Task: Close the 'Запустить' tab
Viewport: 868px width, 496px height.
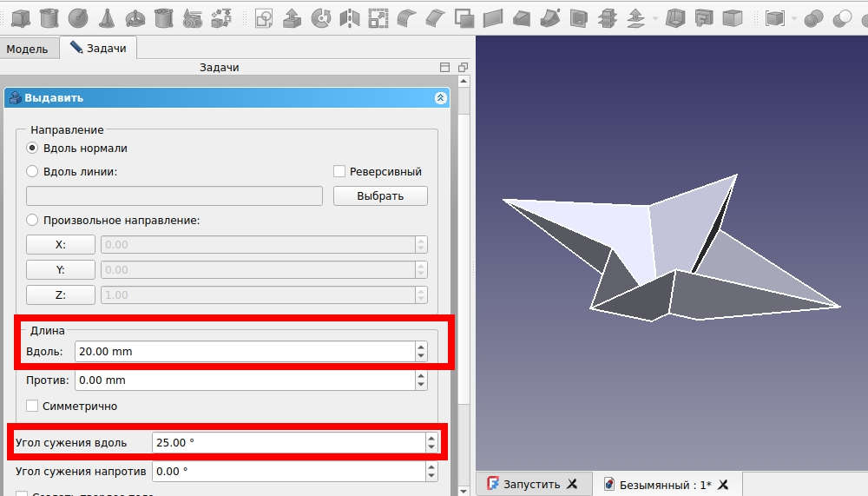Action: (572, 484)
